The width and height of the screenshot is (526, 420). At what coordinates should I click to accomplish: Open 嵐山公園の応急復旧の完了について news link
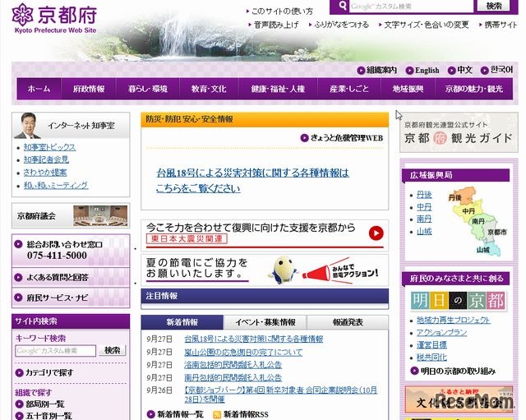tap(243, 353)
